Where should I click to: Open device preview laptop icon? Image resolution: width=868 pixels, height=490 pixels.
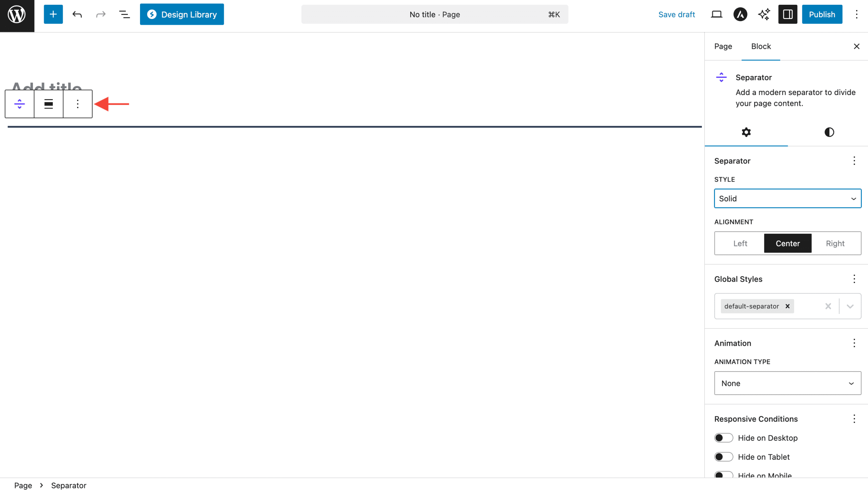pyautogui.click(x=716, y=14)
